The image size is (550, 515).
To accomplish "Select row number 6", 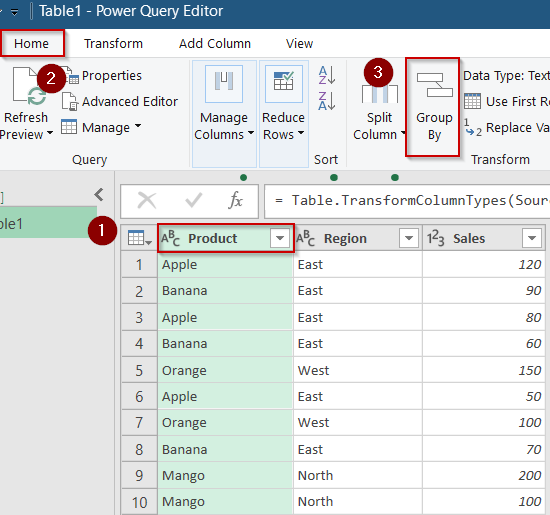I will [139, 396].
